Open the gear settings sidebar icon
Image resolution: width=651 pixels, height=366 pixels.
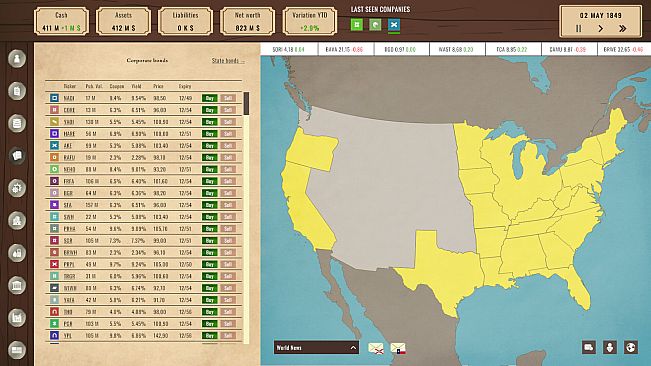tap(17, 188)
